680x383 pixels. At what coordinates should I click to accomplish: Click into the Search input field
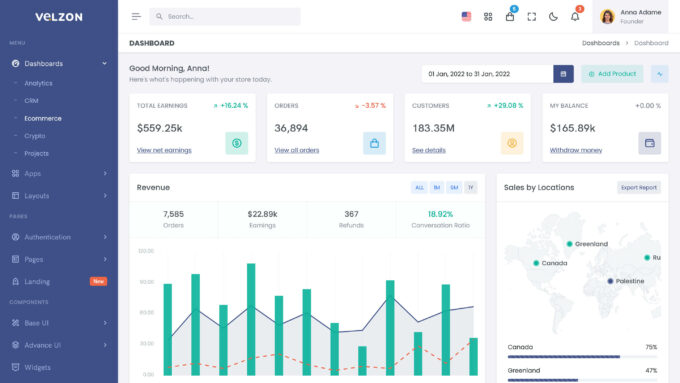click(x=225, y=16)
